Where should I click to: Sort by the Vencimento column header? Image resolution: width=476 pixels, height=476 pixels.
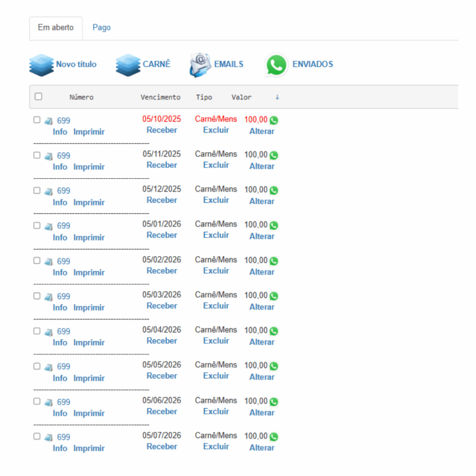(160, 97)
